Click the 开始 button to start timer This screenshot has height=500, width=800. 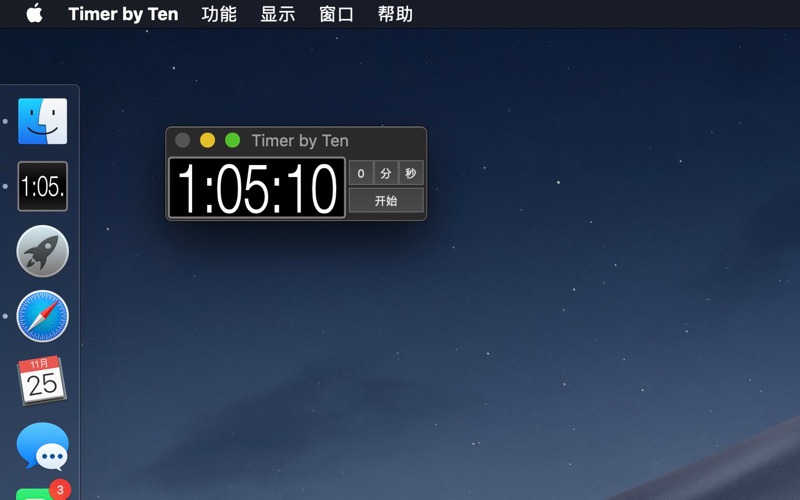(x=386, y=201)
